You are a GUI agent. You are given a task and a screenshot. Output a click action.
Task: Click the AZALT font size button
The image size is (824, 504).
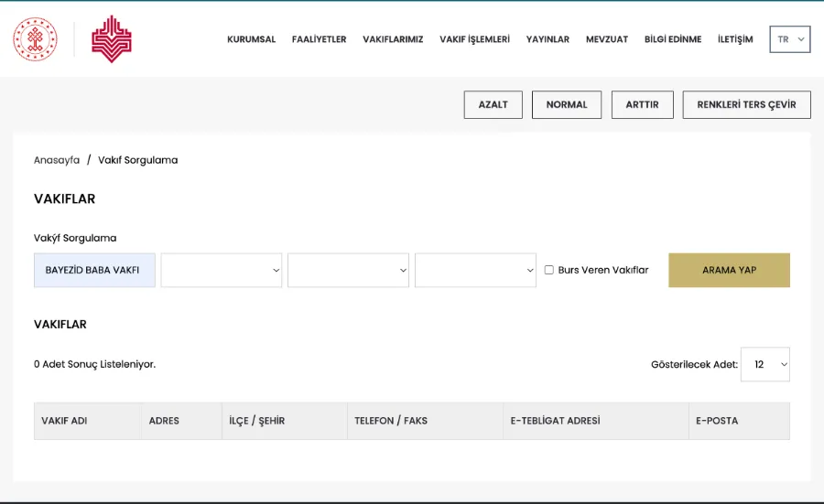(493, 104)
